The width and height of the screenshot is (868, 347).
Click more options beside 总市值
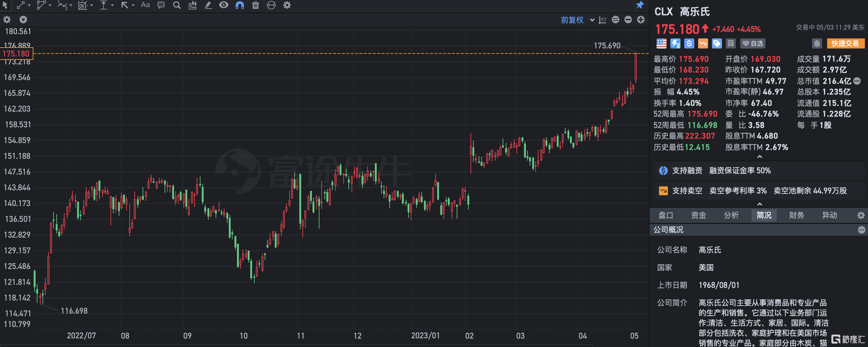click(857, 81)
